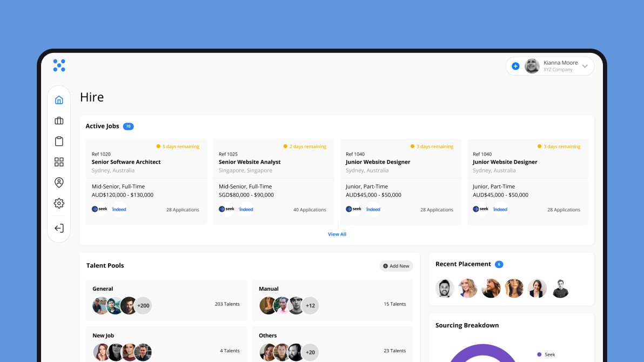Click View All active jobs link
Viewport: 644px width, 362px height.
(x=337, y=234)
